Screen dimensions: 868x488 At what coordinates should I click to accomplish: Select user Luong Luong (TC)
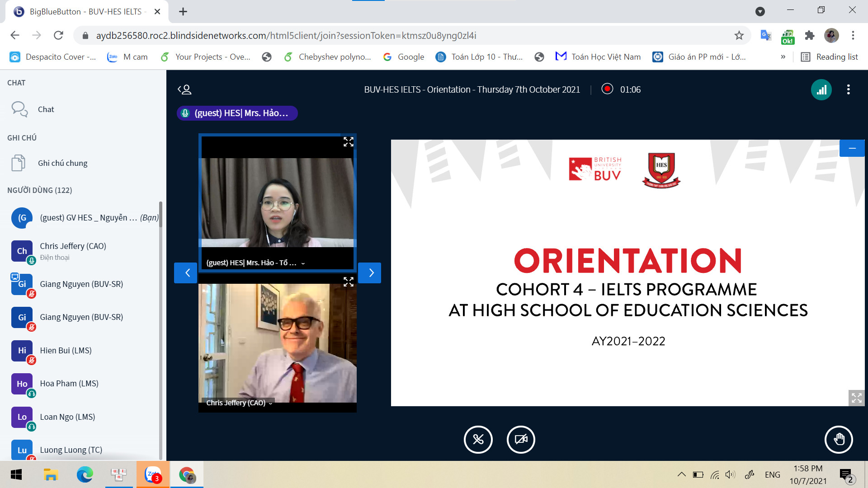click(84, 450)
